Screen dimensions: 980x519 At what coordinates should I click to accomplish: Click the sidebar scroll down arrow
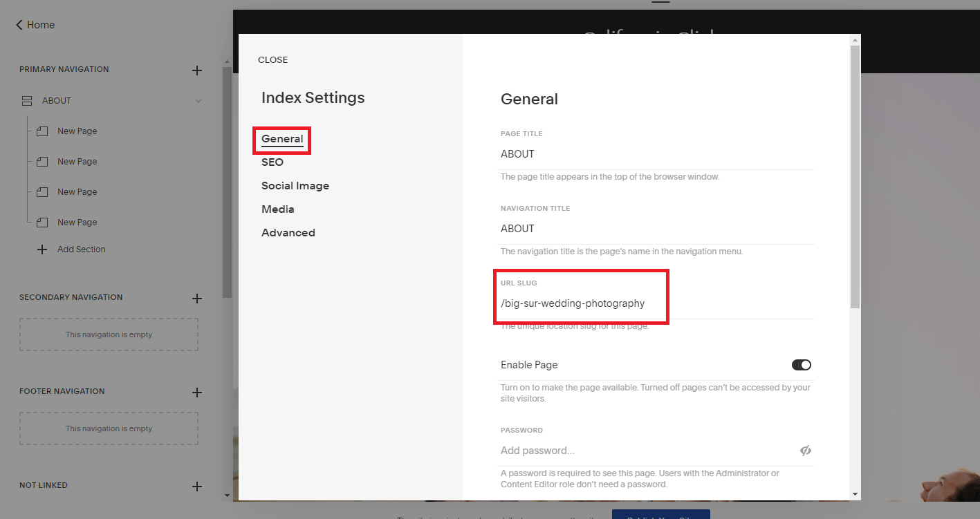pyautogui.click(x=227, y=496)
